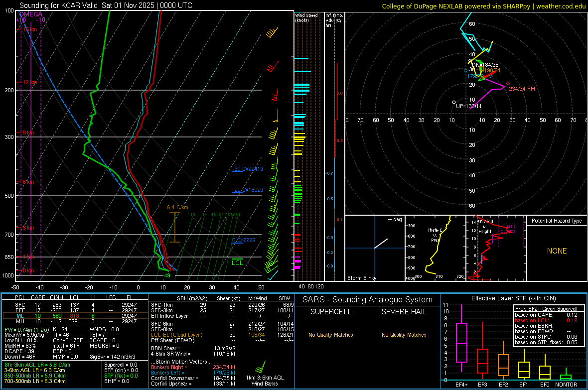Click the 'K = 24' index value

[x=60, y=330]
